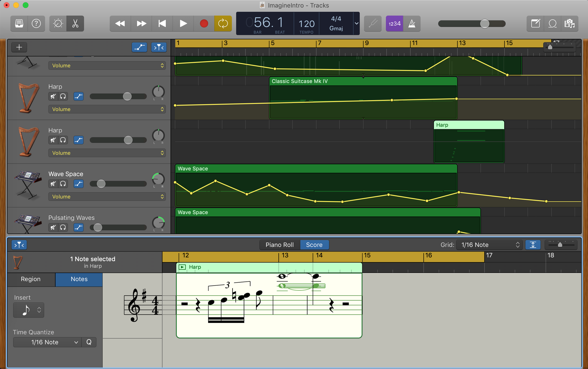Image resolution: width=588 pixels, height=369 pixels.
Task: Open the Media Browser icon
Action: click(x=569, y=24)
